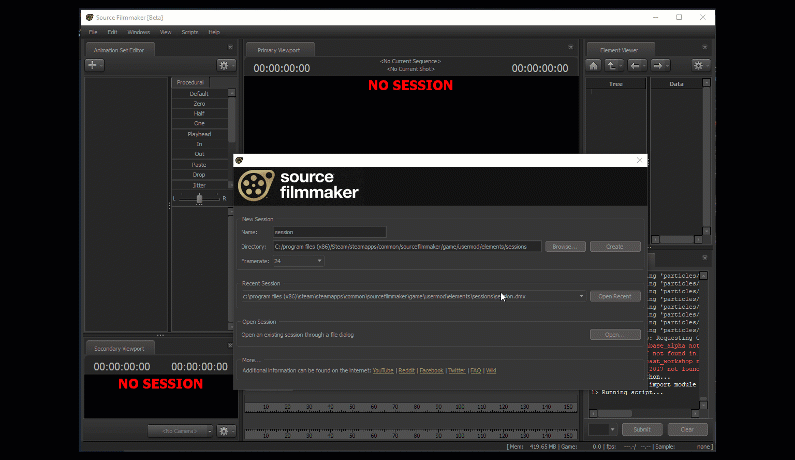The image size is (795, 460).
Task: Select the In procedural preset
Action: click(x=199, y=144)
